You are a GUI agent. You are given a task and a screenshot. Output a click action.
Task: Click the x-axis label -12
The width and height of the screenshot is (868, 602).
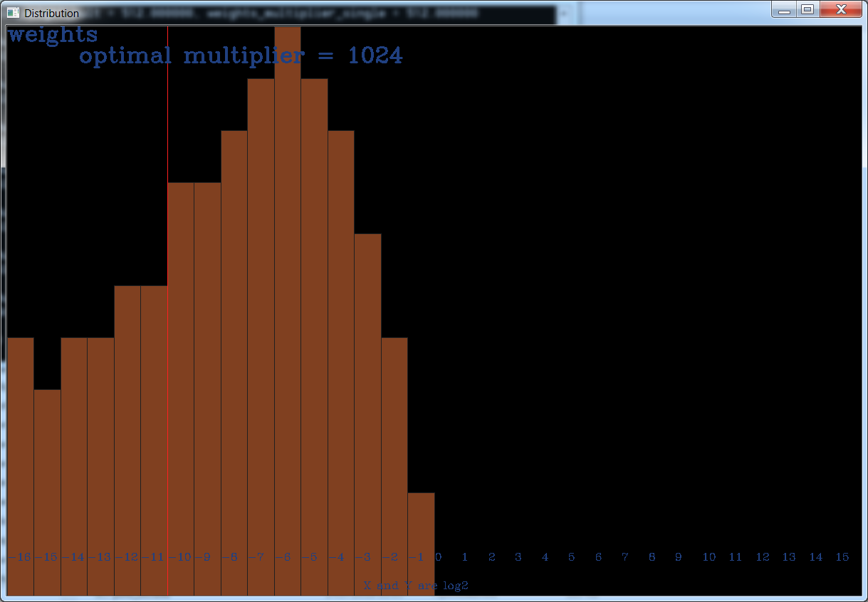(127, 557)
